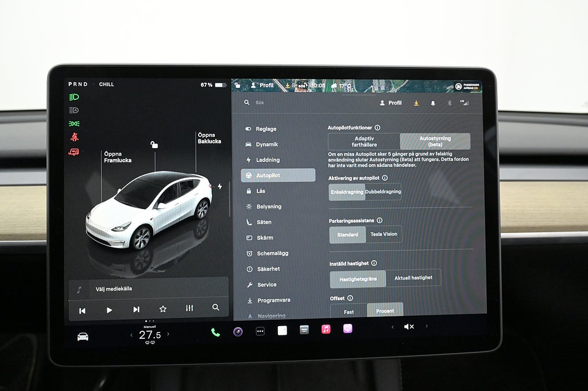Screen dimensions: 588x391
Task: Tap the car controls icon bottom left
Action: [x=83, y=336]
